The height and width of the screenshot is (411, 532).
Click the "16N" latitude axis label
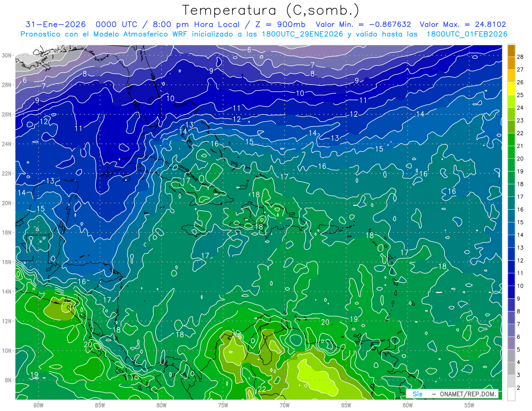(7, 262)
